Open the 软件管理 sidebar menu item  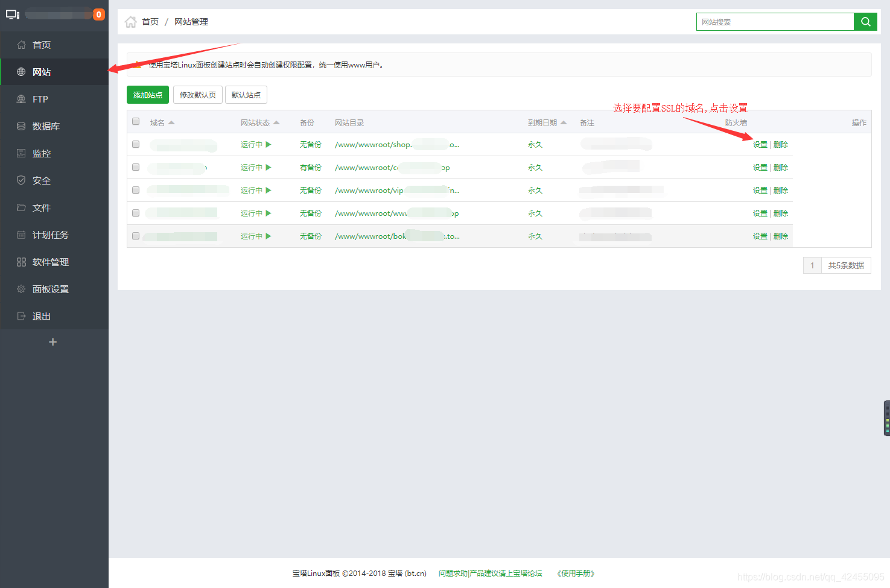54,262
